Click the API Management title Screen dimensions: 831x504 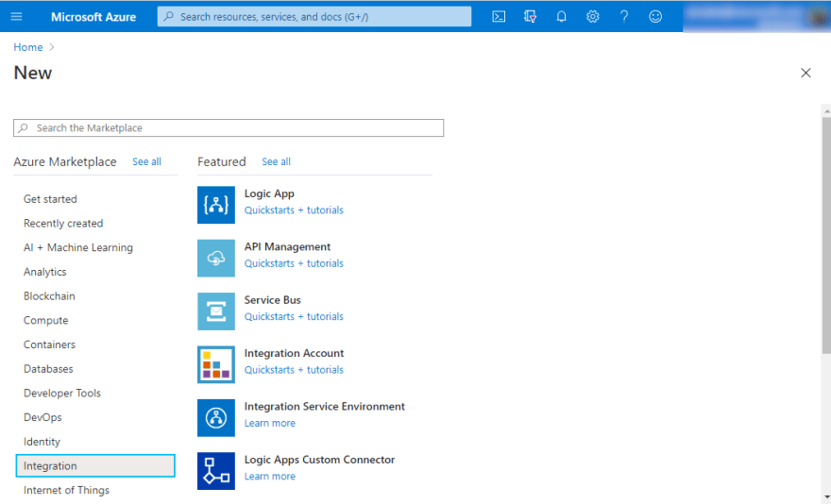tap(287, 247)
